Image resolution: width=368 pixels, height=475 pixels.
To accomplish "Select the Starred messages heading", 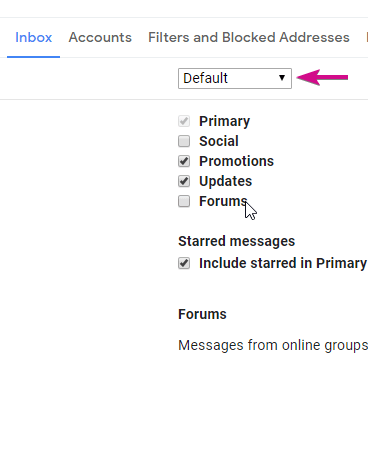I will click(236, 241).
